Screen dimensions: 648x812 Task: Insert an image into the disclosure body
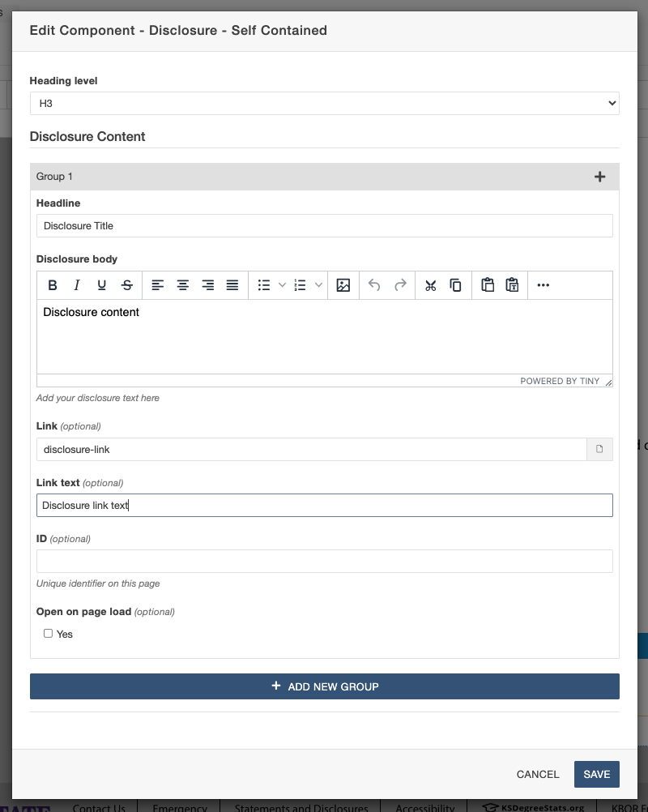343,284
